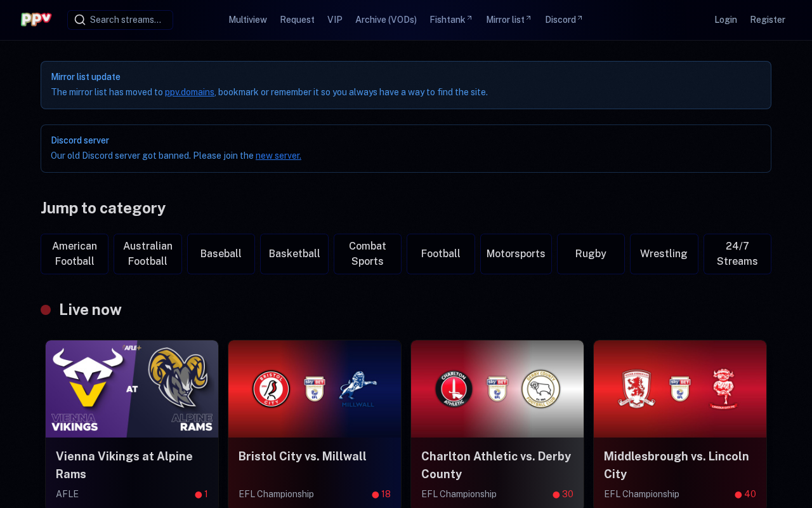The image size is (812, 508).
Task: Click the Live now heading
Action: point(90,310)
